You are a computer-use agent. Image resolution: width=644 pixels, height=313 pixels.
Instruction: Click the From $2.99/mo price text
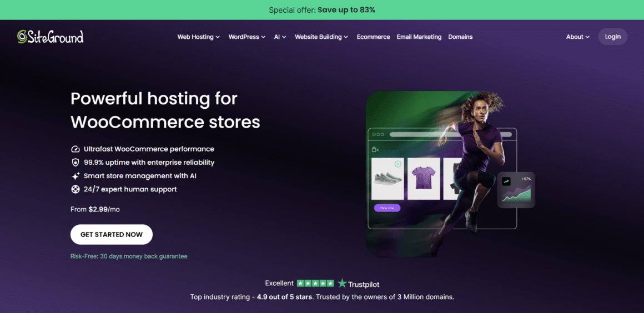[x=95, y=209]
